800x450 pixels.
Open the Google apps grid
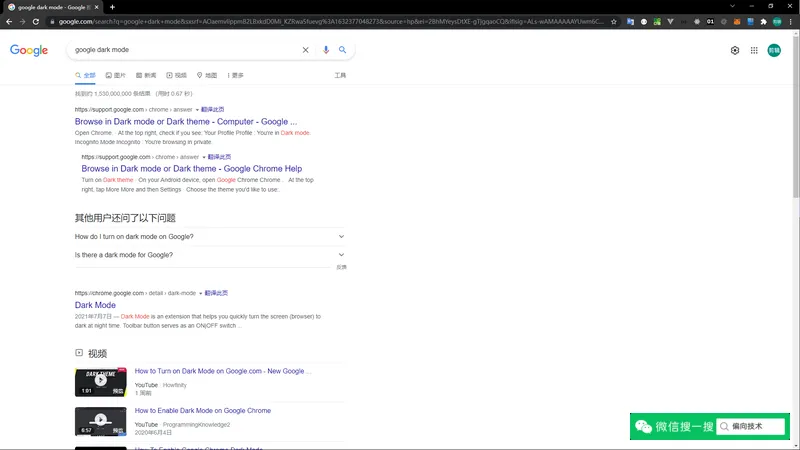(x=754, y=50)
